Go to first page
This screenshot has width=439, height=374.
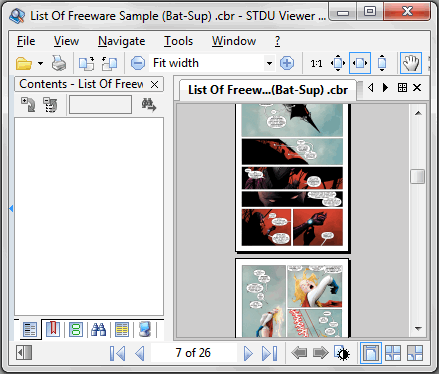[118, 353]
